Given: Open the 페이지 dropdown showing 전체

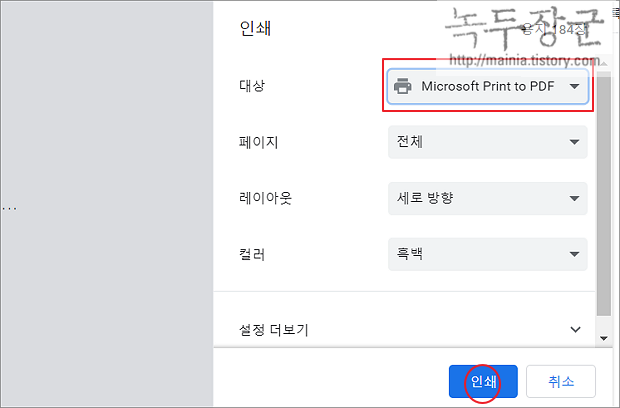Looking at the screenshot, I should [x=488, y=142].
